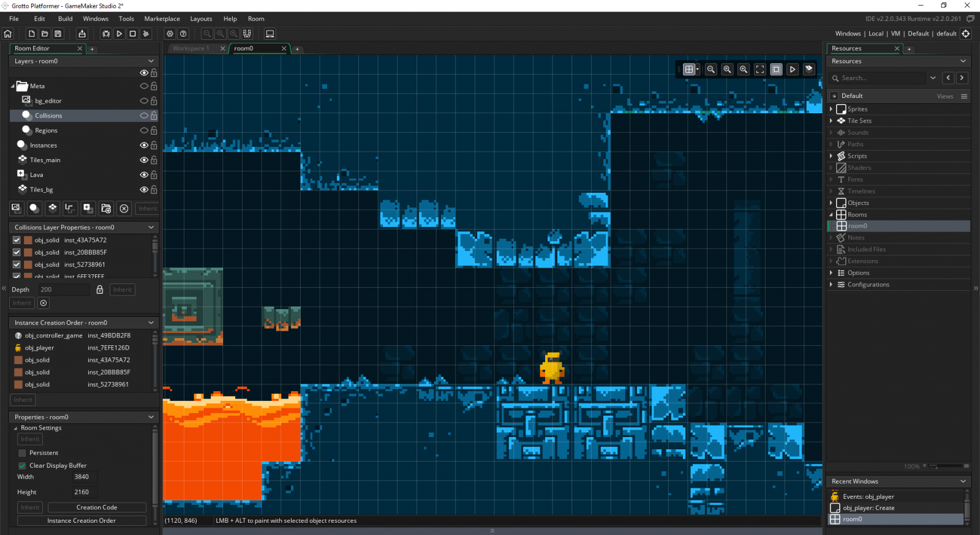The height and width of the screenshot is (535, 980).
Task: Open the laptop display icon in toolbar
Action: tap(270, 34)
